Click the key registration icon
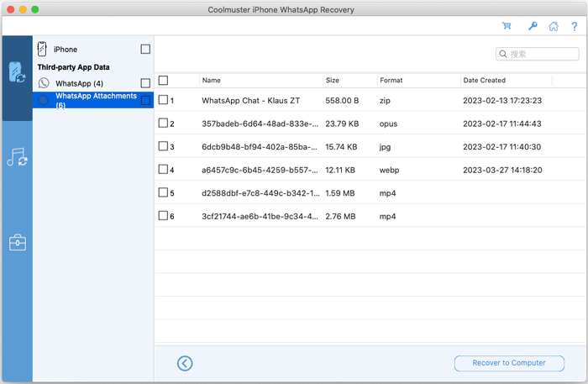588x384 pixels. (533, 26)
